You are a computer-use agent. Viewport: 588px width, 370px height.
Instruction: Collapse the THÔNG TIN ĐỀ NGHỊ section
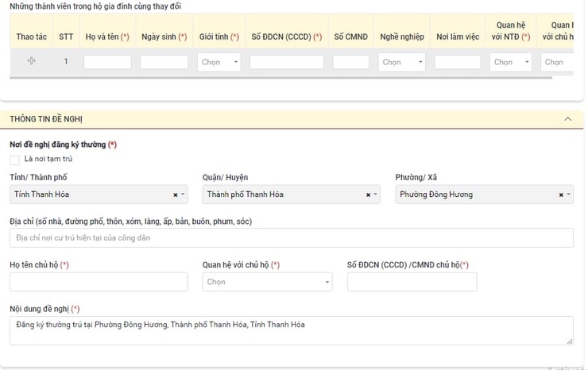(567, 119)
